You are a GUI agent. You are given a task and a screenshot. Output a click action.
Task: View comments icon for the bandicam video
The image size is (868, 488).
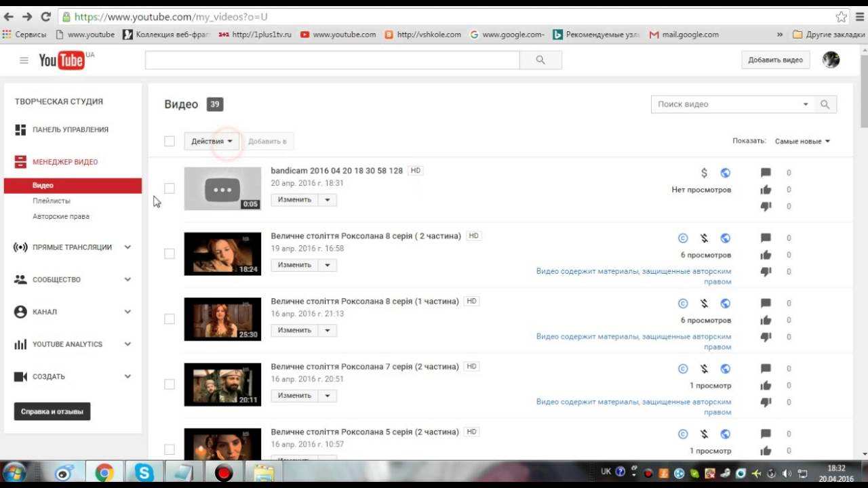(766, 173)
